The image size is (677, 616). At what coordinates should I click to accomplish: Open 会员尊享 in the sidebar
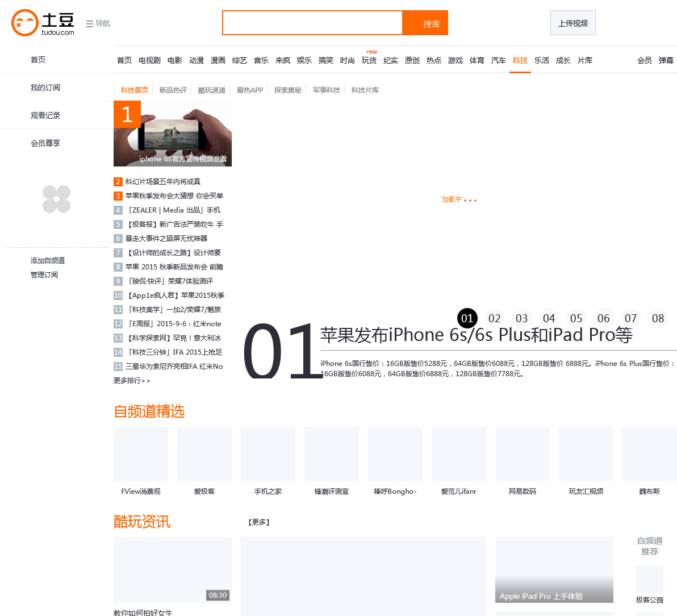pyautogui.click(x=45, y=143)
